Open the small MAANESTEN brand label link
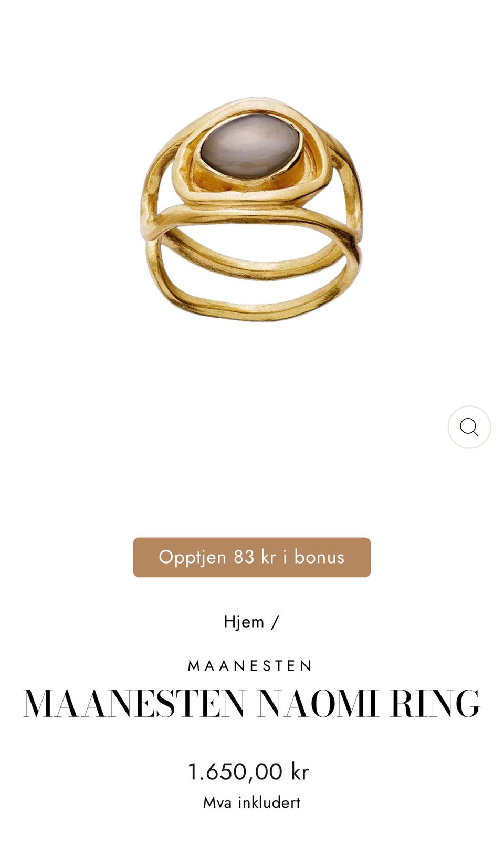Viewport: 504px width, 845px height. tap(250, 666)
